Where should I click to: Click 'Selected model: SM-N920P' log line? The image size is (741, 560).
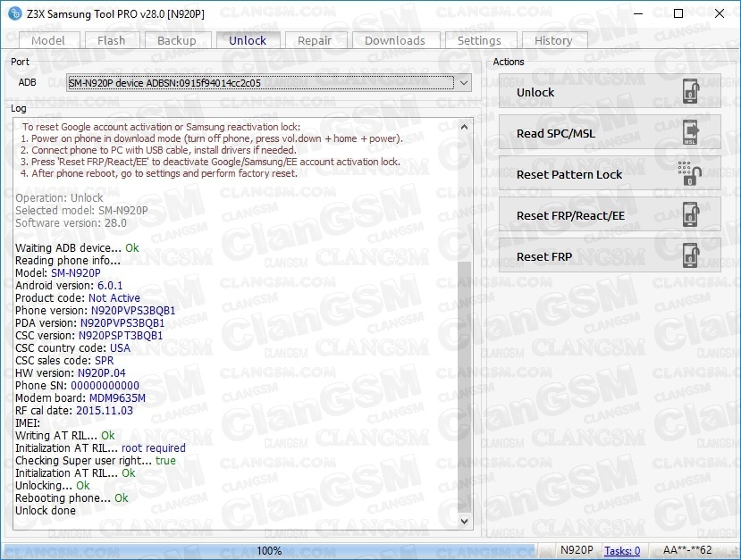[81, 211]
